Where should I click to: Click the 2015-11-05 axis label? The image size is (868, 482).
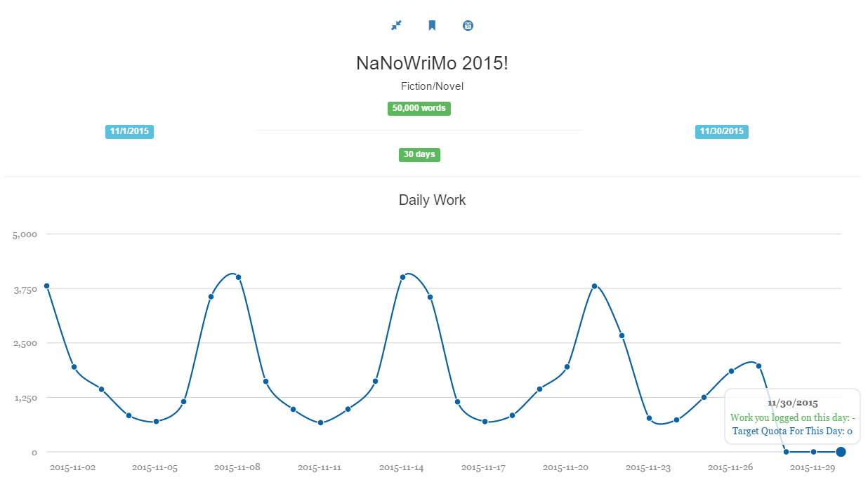154,467
